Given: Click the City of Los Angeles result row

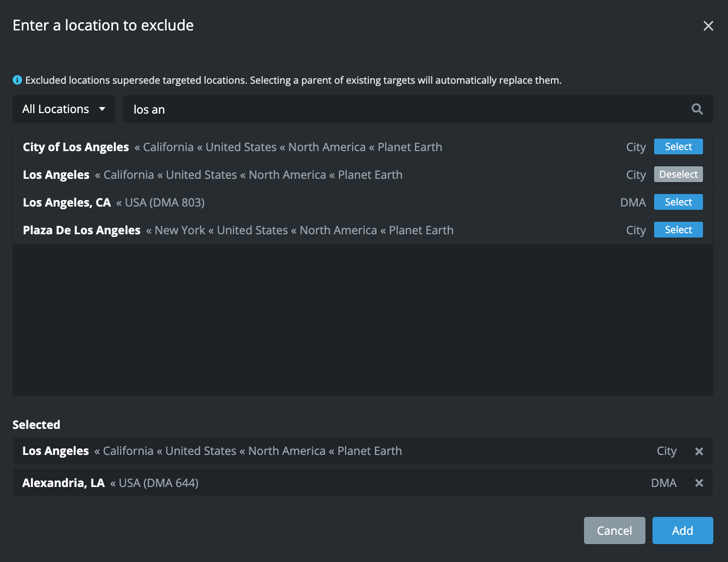Looking at the screenshot, I should [363, 147].
